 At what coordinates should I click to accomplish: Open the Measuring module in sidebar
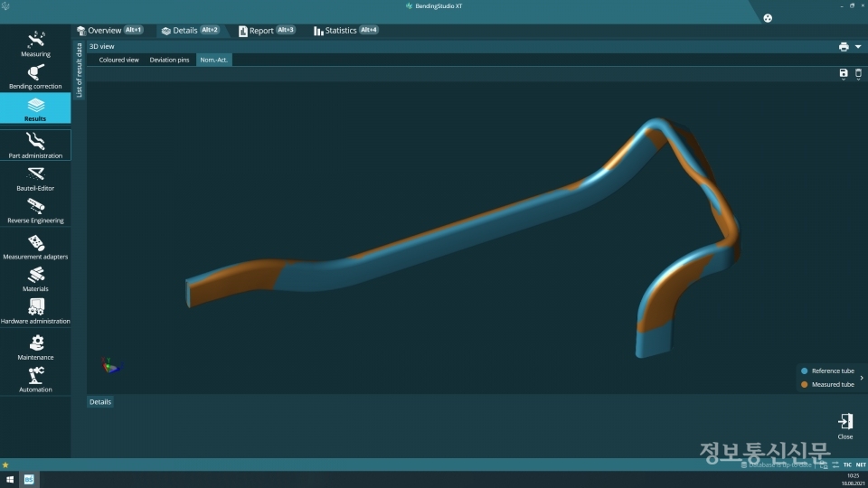pyautogui.click(x=35, y=42)
